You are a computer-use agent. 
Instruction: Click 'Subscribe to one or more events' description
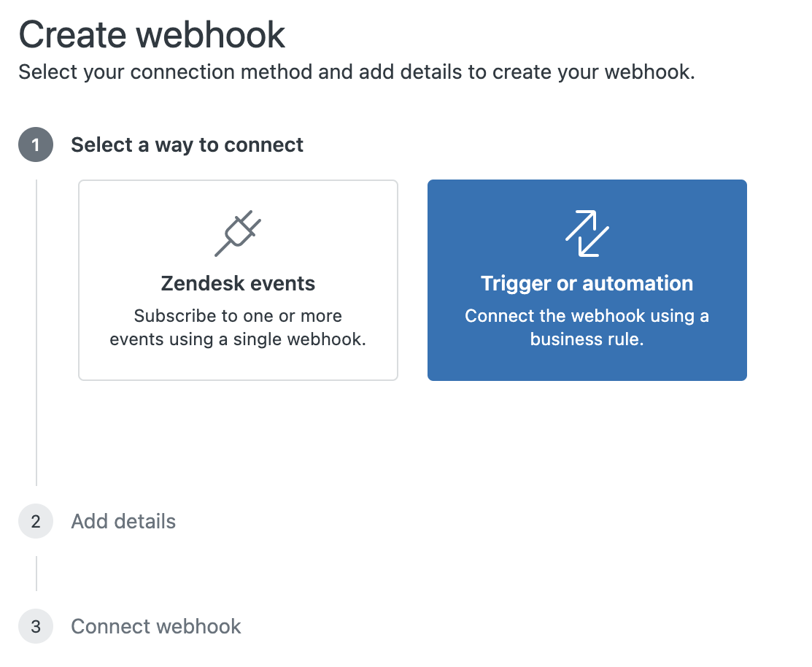coord(238,327)
